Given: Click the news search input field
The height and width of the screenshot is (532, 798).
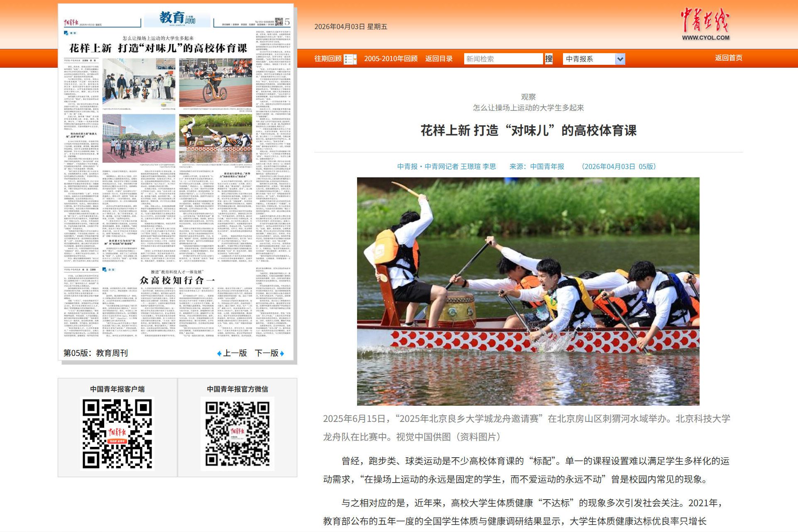Looking at the screenshot, I should pyautogui.click(x=503, y=59).
